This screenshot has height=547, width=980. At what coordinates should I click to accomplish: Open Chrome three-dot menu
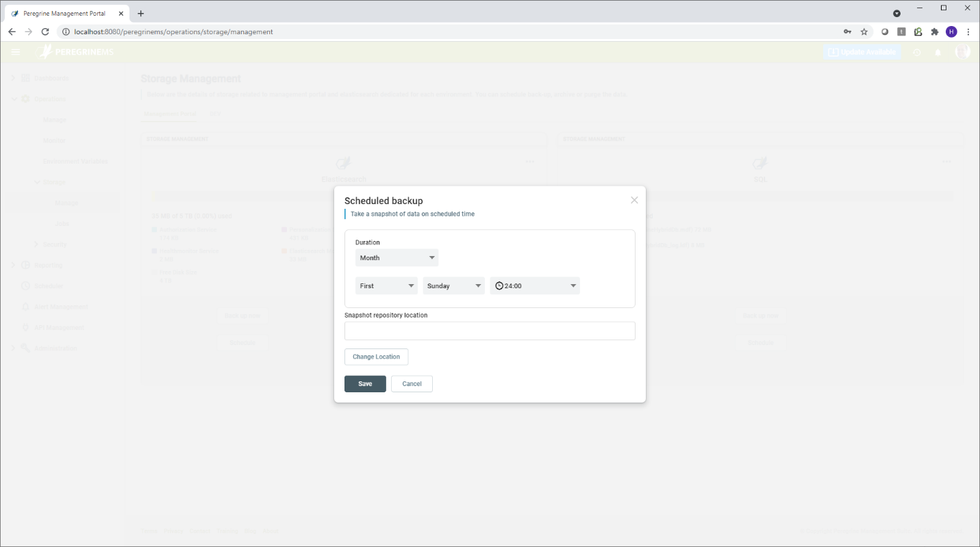968,31
